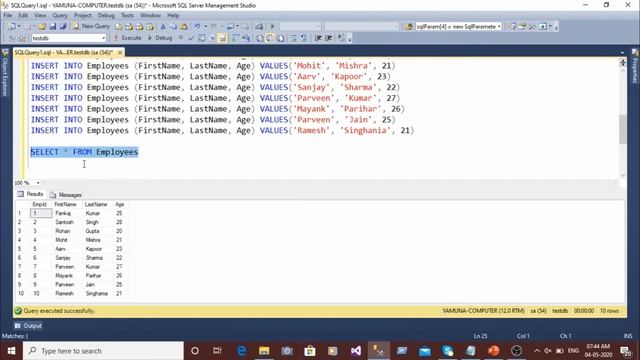The width and height of the screenshot is (640, 360).
Task: Open the 100 % zoom dropdown
Action: pyautogui.click(x=38, y=183)
